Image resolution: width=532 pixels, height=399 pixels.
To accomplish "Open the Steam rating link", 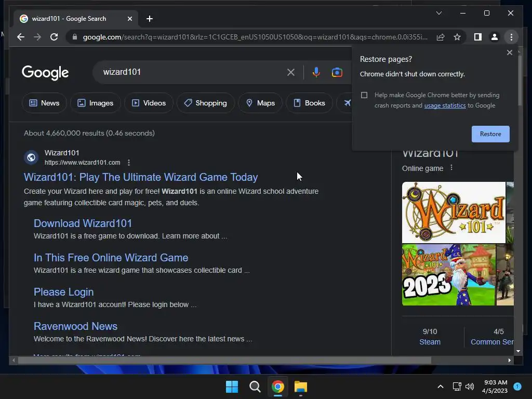I will pyautogui.click(x=430, y=342).
